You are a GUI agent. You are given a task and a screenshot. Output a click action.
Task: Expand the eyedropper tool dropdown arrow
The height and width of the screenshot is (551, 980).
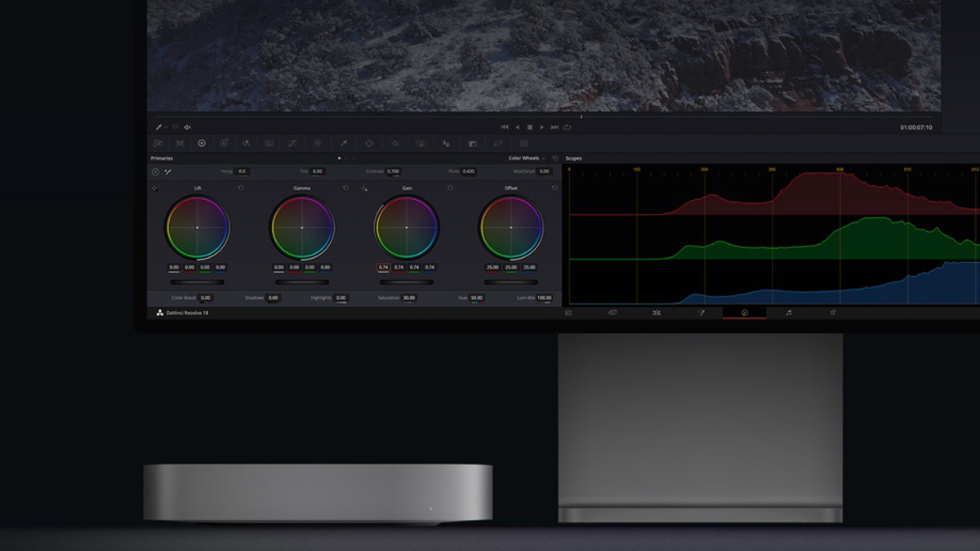167,127
